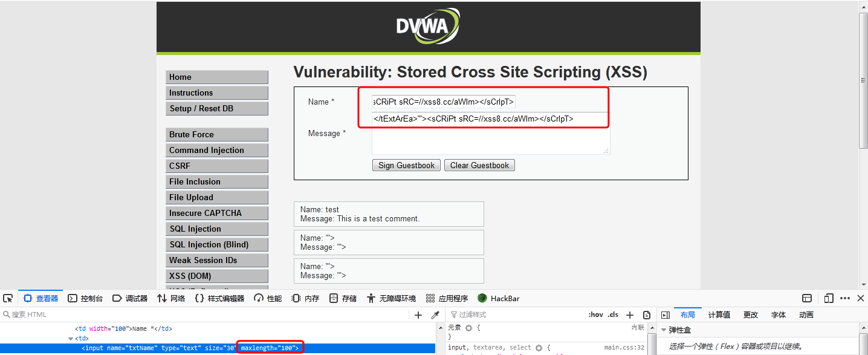Image resolution: width=868 pixels, height=355 pixels.
Task: Open the 查看器 Inspector tab
Action: click(41, 298)
